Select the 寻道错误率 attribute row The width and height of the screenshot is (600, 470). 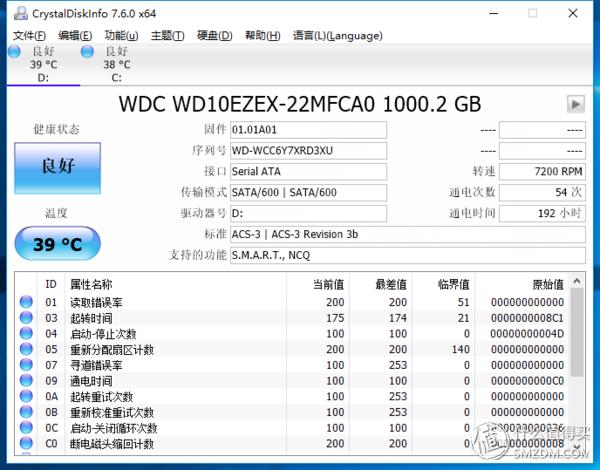292,365
